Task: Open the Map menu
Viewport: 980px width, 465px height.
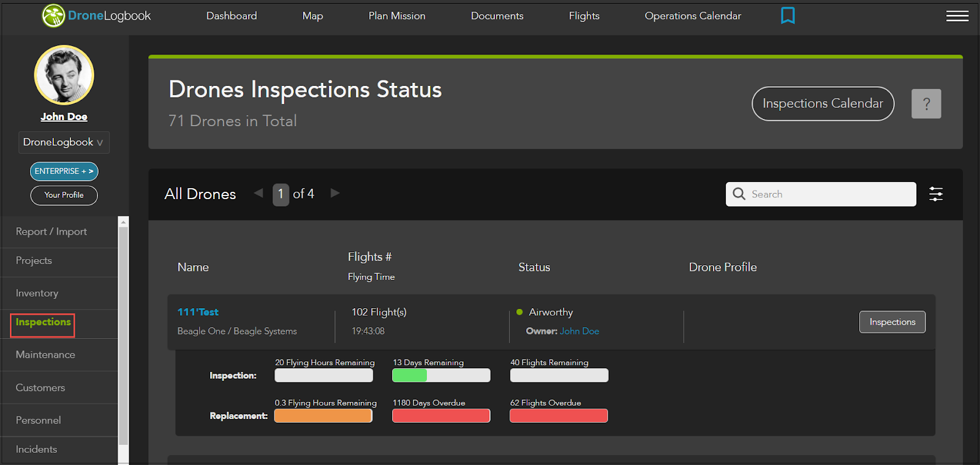Action: [x=312, y=16]
